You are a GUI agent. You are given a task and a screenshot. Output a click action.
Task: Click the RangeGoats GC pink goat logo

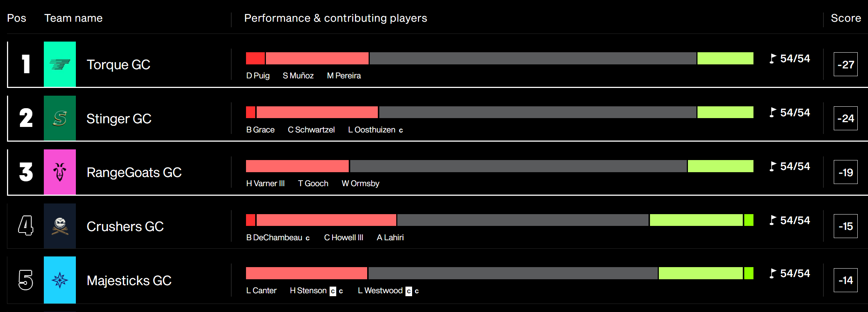click(60, 172)
